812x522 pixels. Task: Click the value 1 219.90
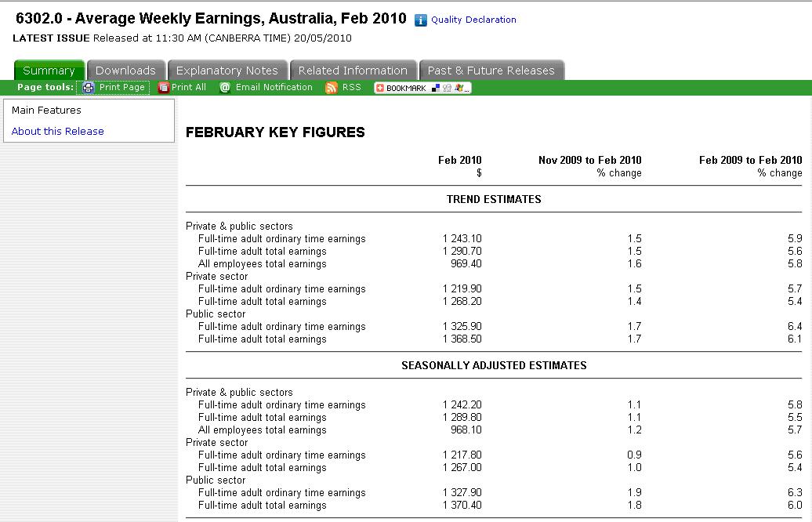[x=462, y=289]
